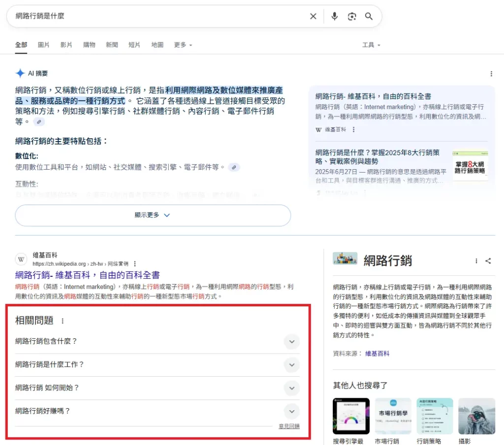Share the 網路行銷 knowledge panel
The image size is (504, 445).
(488, 261)
